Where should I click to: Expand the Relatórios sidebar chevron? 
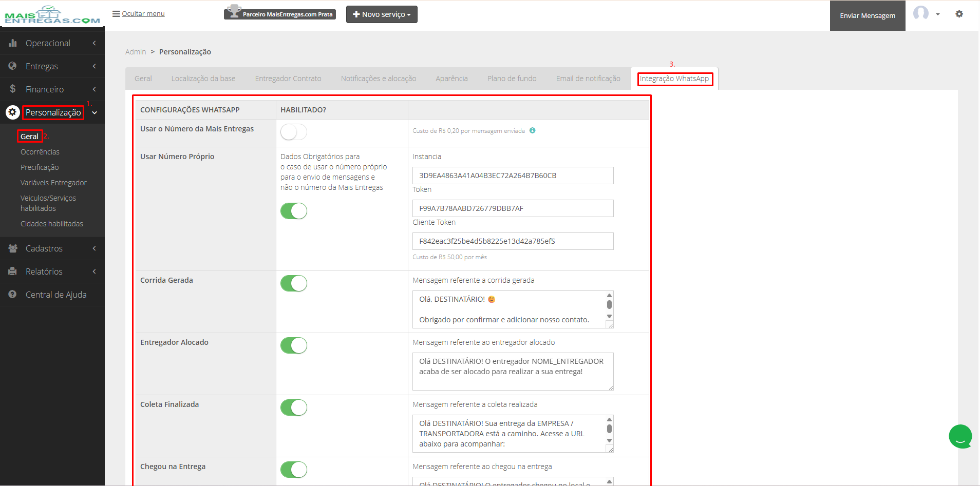tap(95, 271)
